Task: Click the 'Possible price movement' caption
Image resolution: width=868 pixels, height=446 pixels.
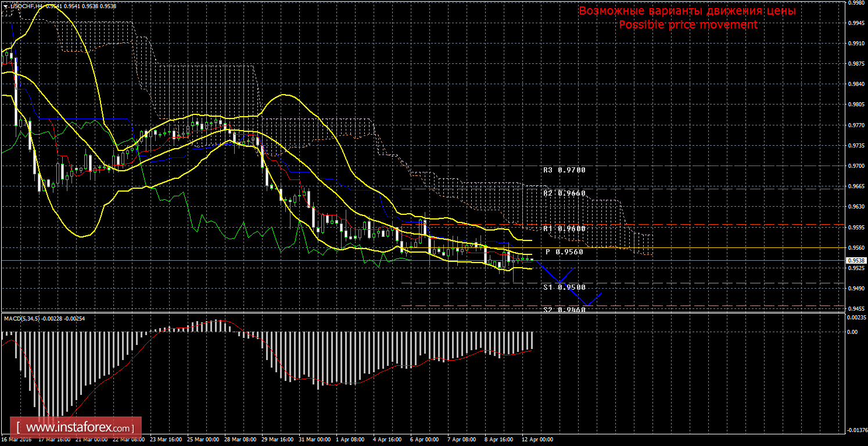Action: 688,24
